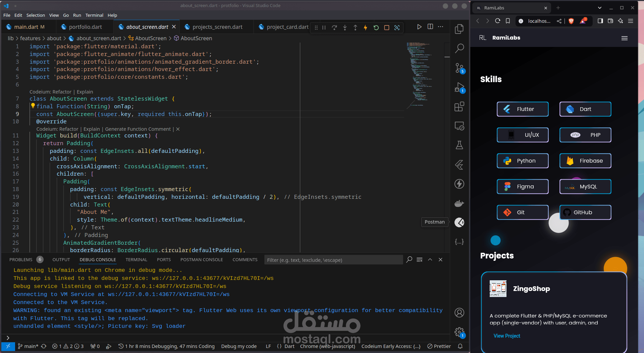Open the Run and Debug view
The height and width of the screenshot is (353, 644).
[x=459, y=87]
